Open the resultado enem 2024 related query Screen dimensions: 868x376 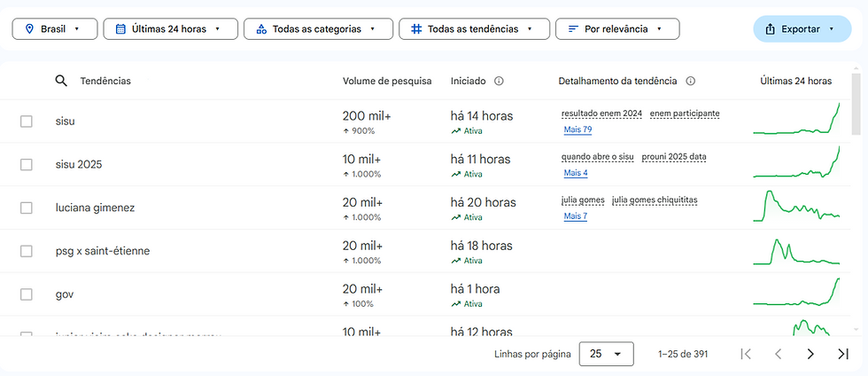pos(601,114)
